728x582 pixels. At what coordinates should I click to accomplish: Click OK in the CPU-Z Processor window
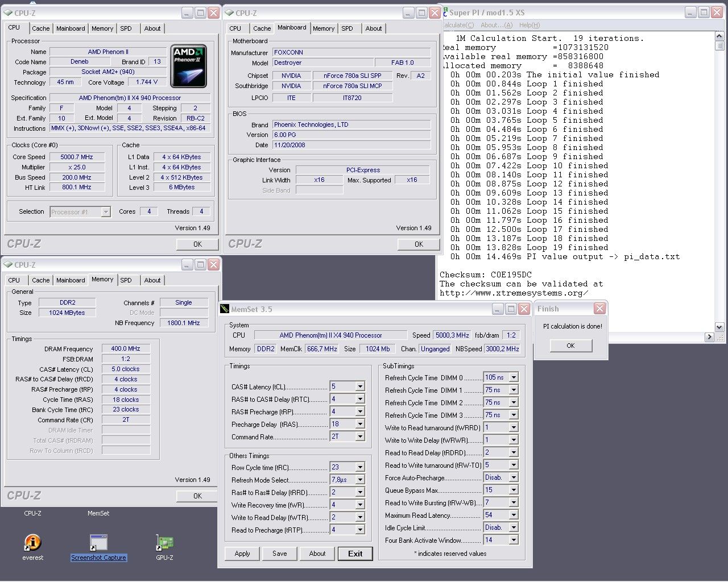tap(197, 244)
